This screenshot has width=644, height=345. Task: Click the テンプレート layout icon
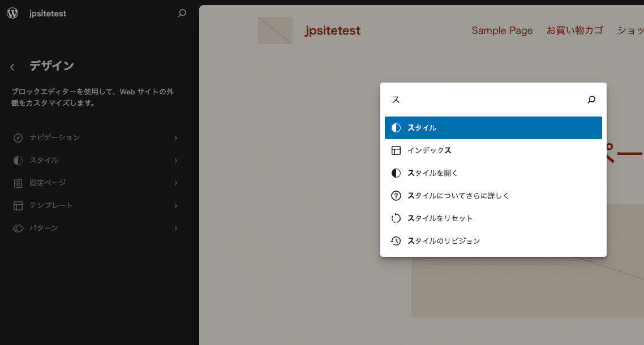[x=16, y=205]
